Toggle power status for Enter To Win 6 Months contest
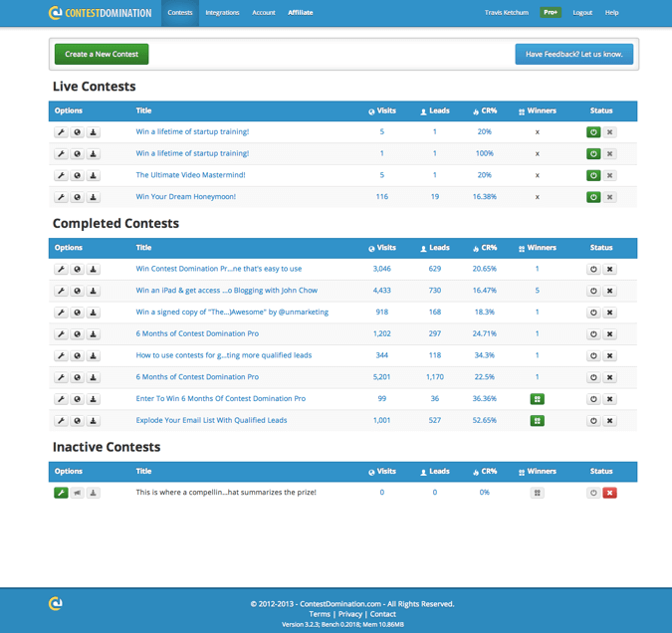 point(593,399)
